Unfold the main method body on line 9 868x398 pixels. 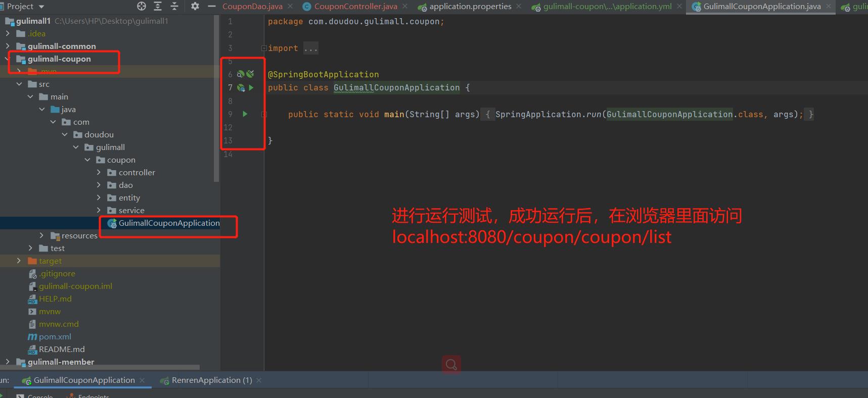[264, 115]
